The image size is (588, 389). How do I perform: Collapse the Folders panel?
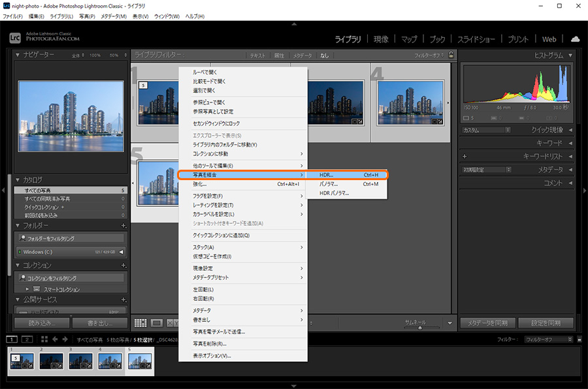tap(17, 226)
